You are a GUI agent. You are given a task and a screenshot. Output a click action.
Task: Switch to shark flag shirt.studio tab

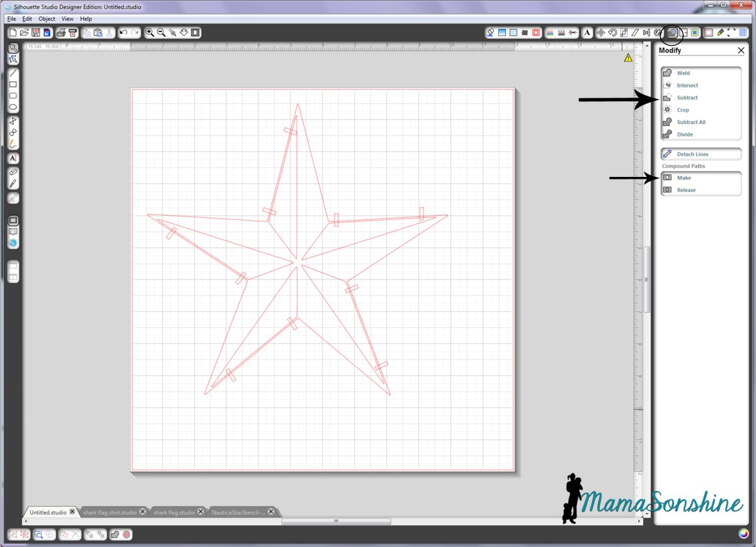click(x=109, y=512)
